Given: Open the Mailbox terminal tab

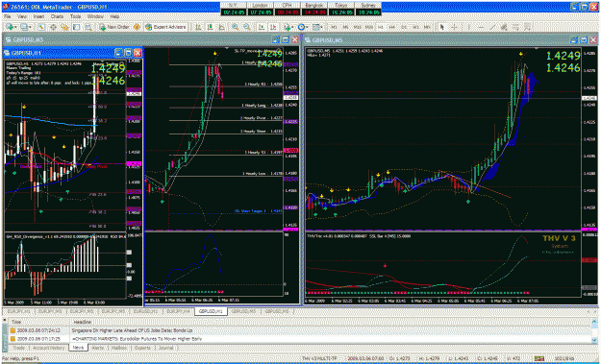Looking at the screenshot, I should [x=119, y=349].
